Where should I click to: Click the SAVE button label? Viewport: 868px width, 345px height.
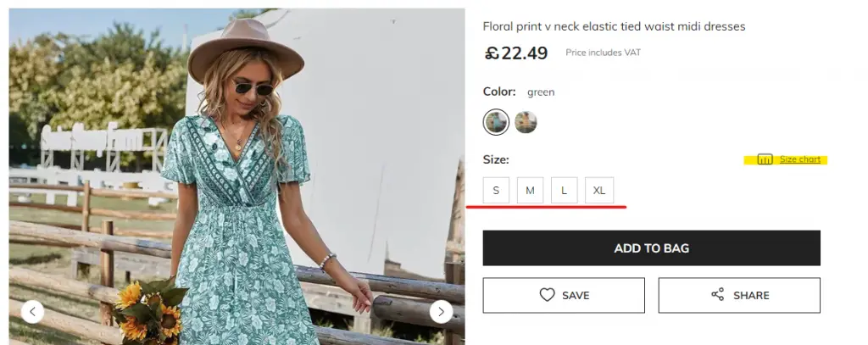coord(576,296)
